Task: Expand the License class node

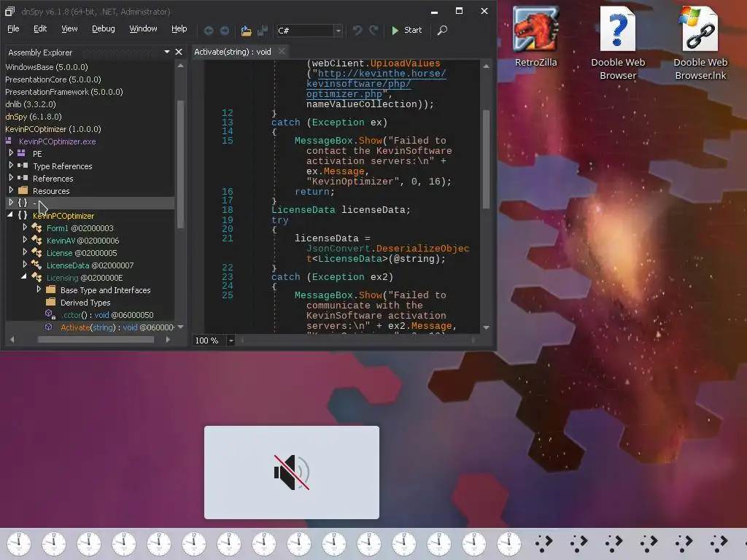Action: pyautogui.click(x=25, y=252)
